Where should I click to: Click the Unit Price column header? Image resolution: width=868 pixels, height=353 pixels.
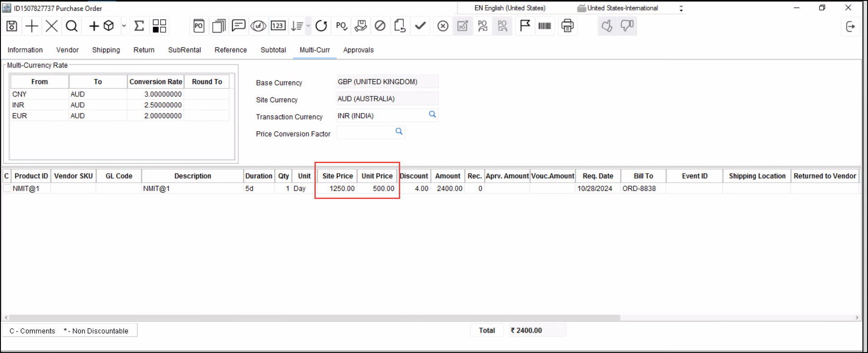pyautogui.click(x=377, y=176)
